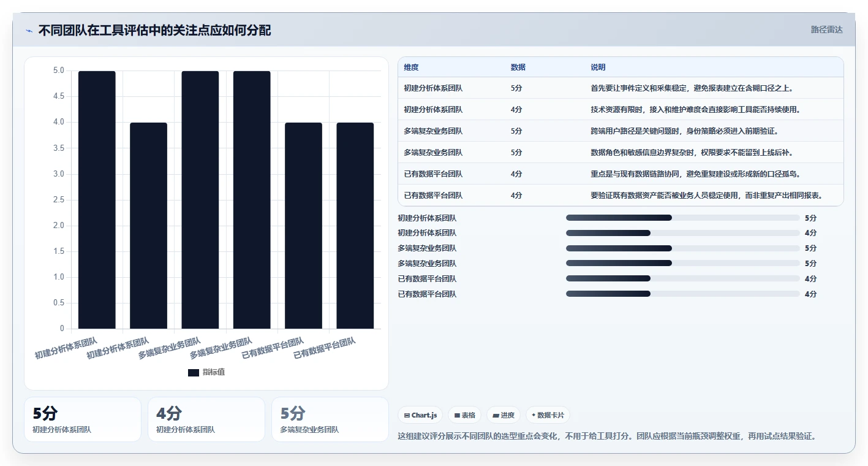Click the description starting 跨端用户路径是关键问题时
Viewport: 868px width, 466px height.
point(685,131)
